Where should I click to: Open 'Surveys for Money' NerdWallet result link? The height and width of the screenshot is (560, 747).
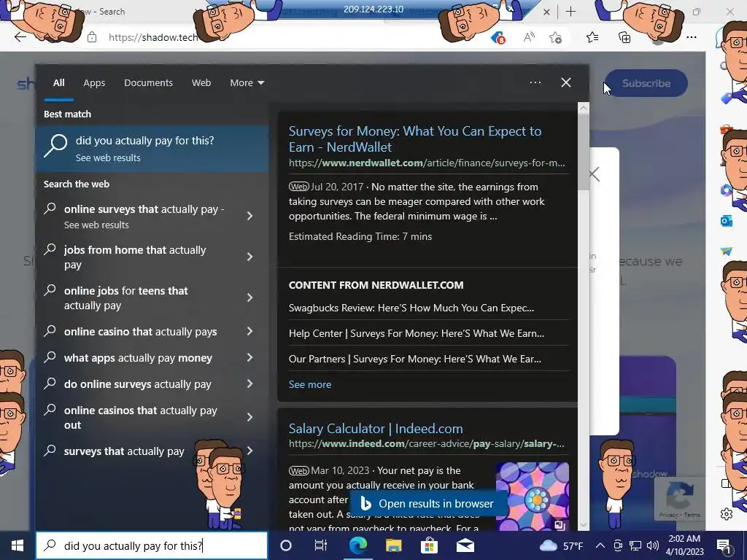[x=415, y=139]
